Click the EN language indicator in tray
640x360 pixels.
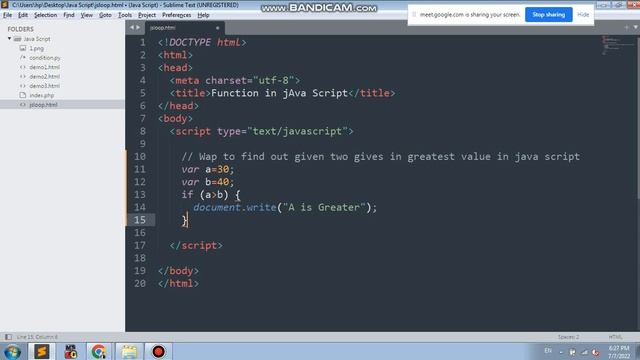click(x=548, y=351)
